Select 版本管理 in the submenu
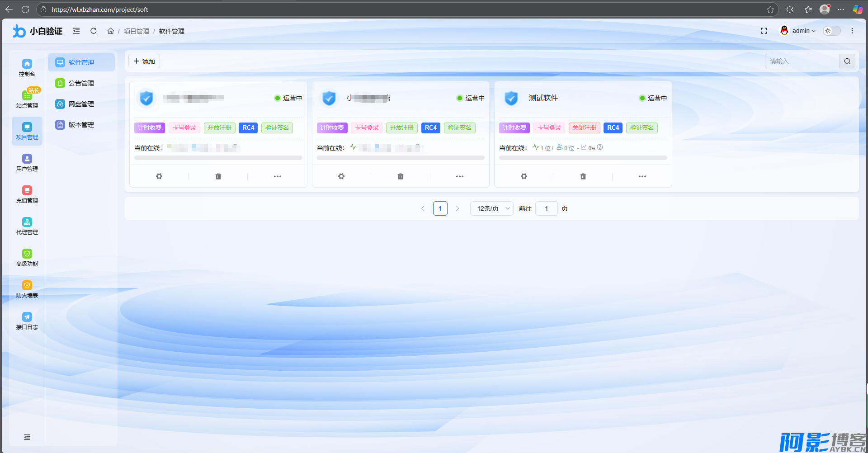Image resolution: width=868 pixels, height=453 pixels. (81, 125)
